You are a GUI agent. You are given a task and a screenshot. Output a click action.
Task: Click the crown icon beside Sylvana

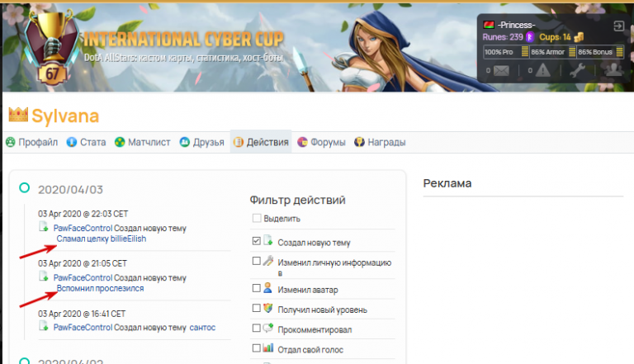tap(18, 115)
